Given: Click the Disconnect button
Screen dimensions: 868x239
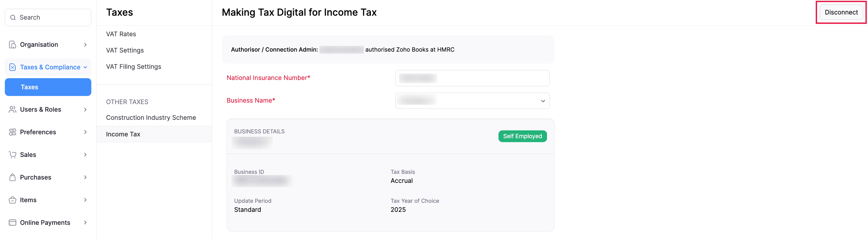Looking at the screenshot, I should tap(841, 12).
